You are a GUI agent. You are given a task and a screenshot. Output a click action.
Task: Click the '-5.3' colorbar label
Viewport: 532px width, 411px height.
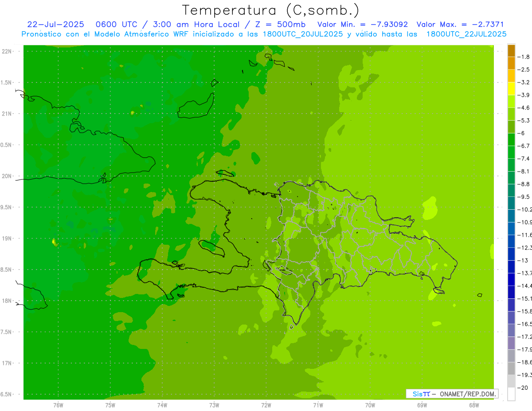click(x=524, y=121)
